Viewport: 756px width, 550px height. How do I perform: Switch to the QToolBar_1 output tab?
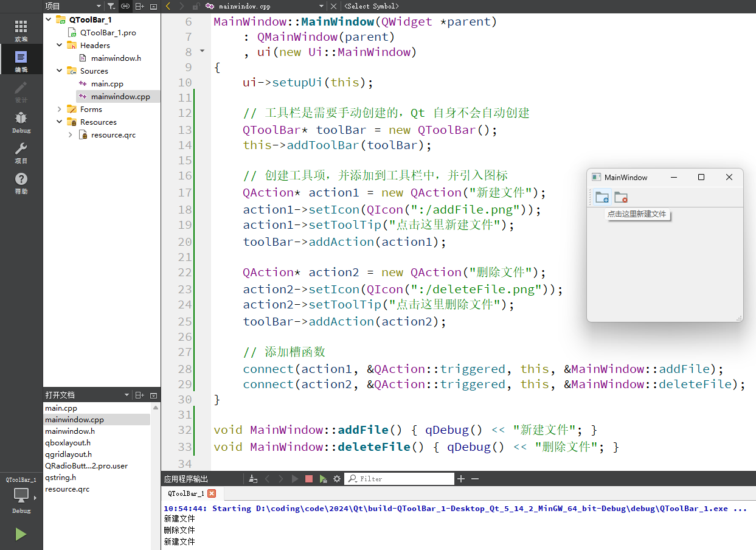click(186, 493)
